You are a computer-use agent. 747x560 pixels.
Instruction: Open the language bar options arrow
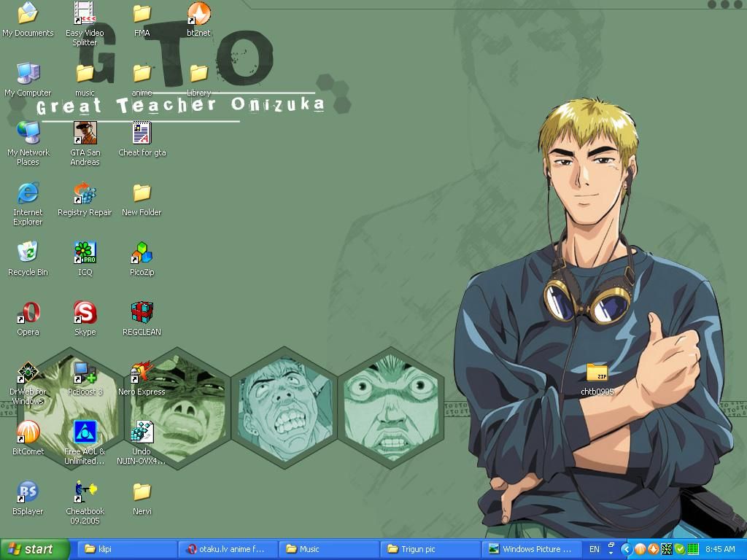[611, 553]
